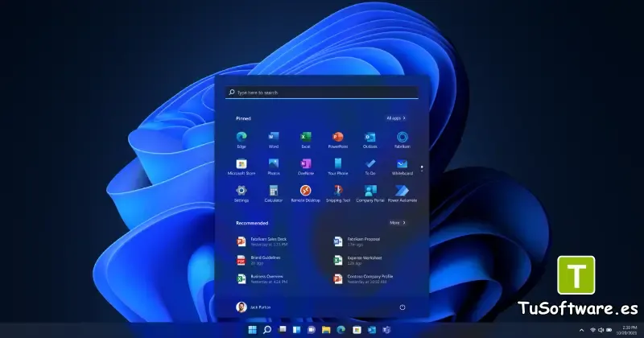
Task: Launch the Calculator app
Action: [x=274, y=194]
